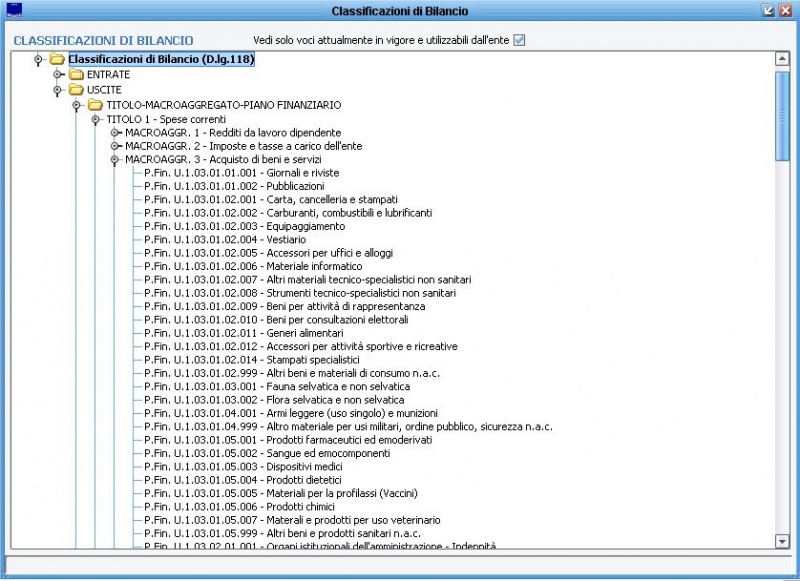Expand MACROAGGR. 1 Redditi da lavoro dipendente
The height and width of the screenshot is (581, 800).
pos(115,133)
